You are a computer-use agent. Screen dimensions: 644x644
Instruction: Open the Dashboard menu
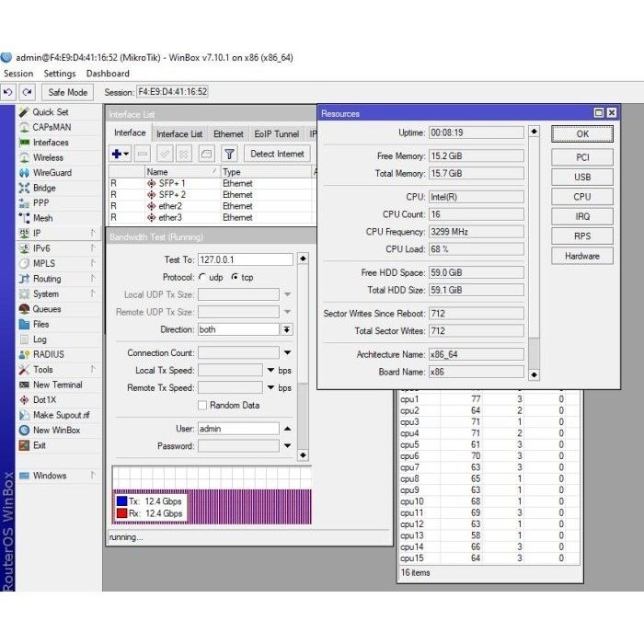click(x=108, y=74)
